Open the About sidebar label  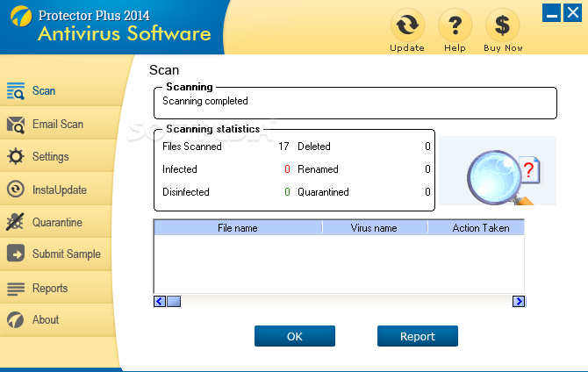point(46,319)
